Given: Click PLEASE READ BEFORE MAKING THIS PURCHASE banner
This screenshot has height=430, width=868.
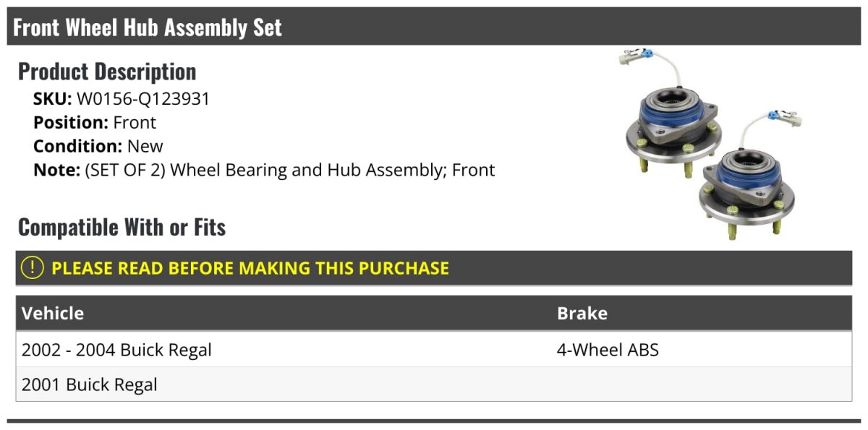Looking at the screenshot, I should 434,268.
